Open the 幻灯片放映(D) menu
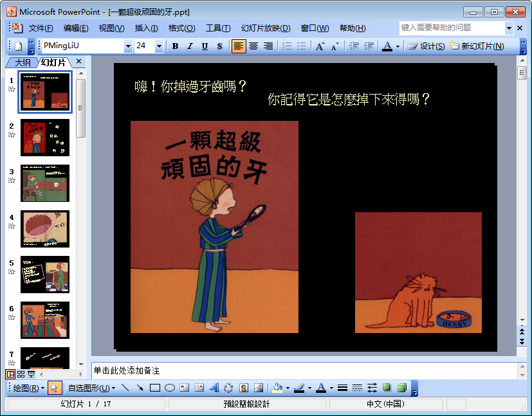Screen dimensions: 532x416 pos(266,28)
